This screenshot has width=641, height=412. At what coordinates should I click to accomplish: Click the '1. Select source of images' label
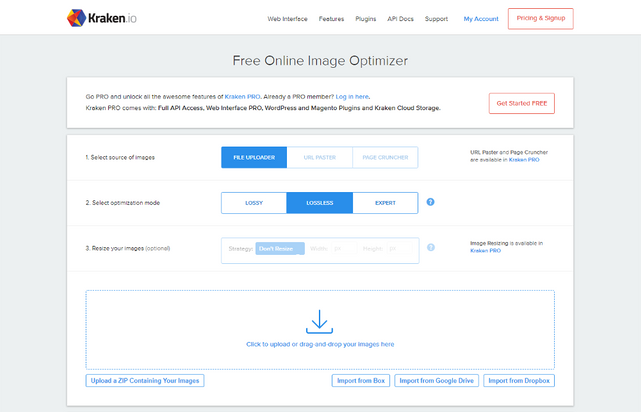click(120, 157)
